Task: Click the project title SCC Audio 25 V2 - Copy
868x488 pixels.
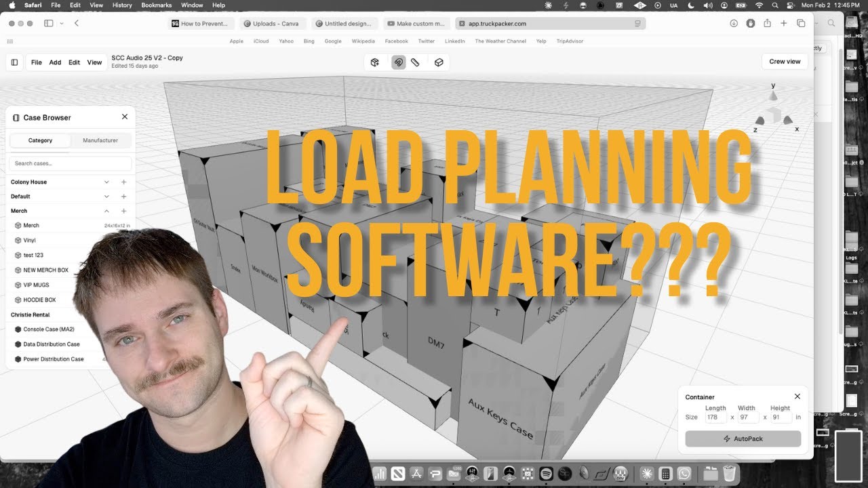Action: tap(147, 58)
